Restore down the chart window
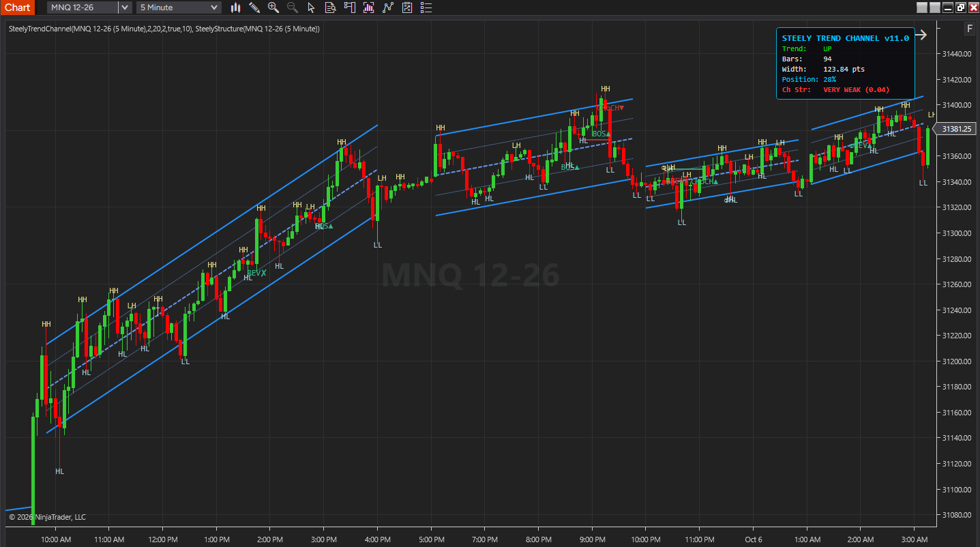Viewport: 980px width, 547px height. [x=960, y=8]
